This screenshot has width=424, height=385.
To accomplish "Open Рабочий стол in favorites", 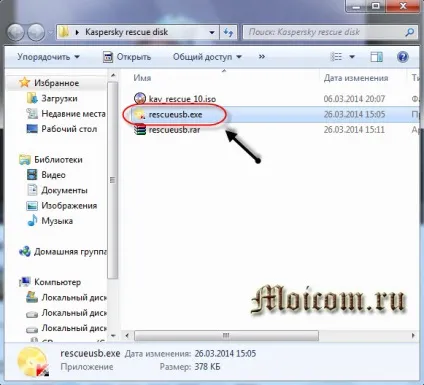I will click(x=69, y=129).
